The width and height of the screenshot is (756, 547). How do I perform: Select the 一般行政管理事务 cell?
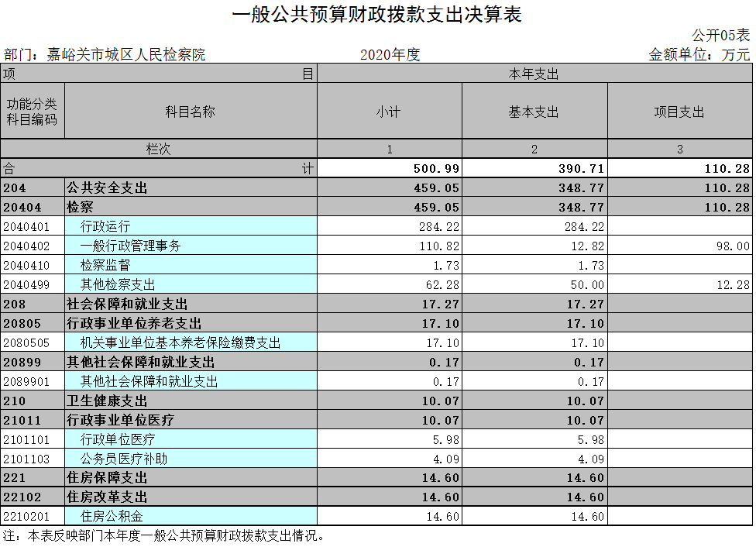pos(191,246)
